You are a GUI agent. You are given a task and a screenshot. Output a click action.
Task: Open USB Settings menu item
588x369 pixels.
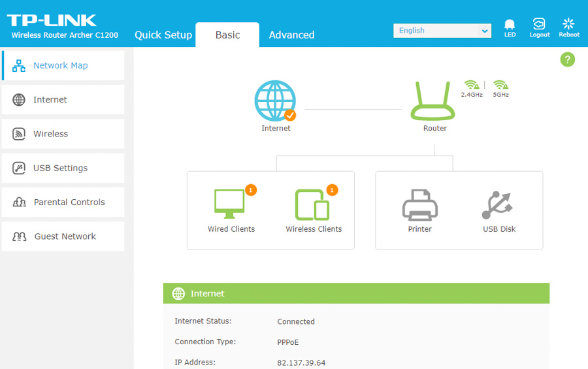click(x=63, y=168)
